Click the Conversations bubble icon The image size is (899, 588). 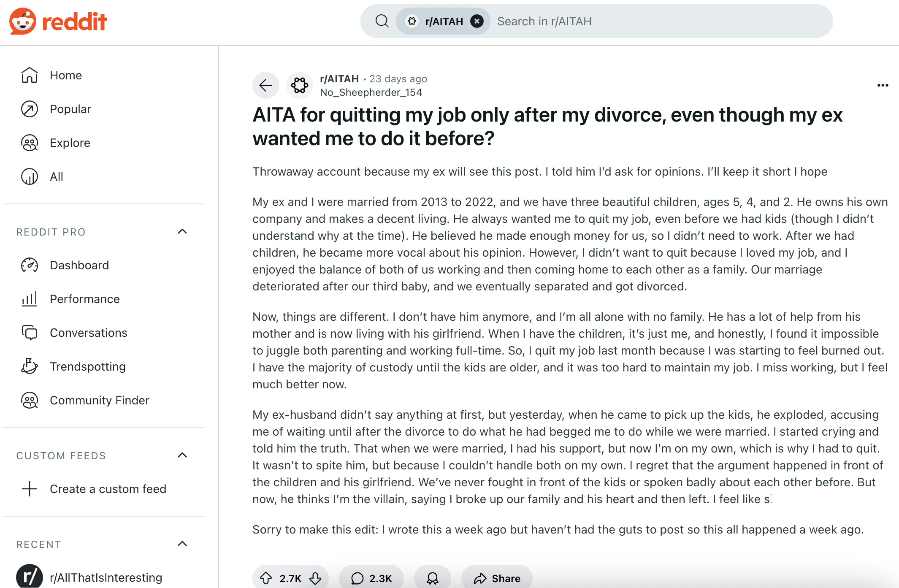coord(30,333)
